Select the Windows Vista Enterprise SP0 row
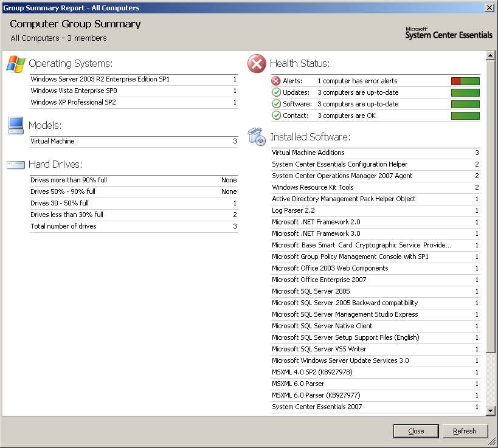 [x=134, y=91]
